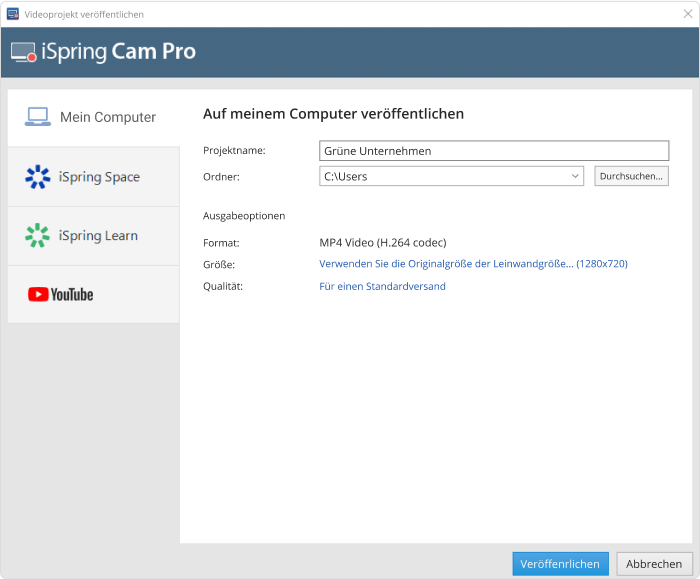The image size is (700, 579).
Task: Click the YouTube logo icon
Action: pos(61,295)
